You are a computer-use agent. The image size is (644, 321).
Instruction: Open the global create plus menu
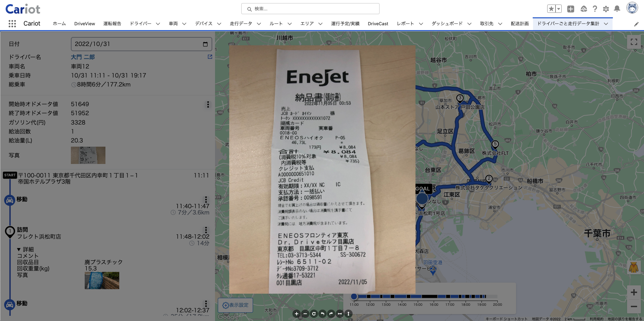point(571,9)
